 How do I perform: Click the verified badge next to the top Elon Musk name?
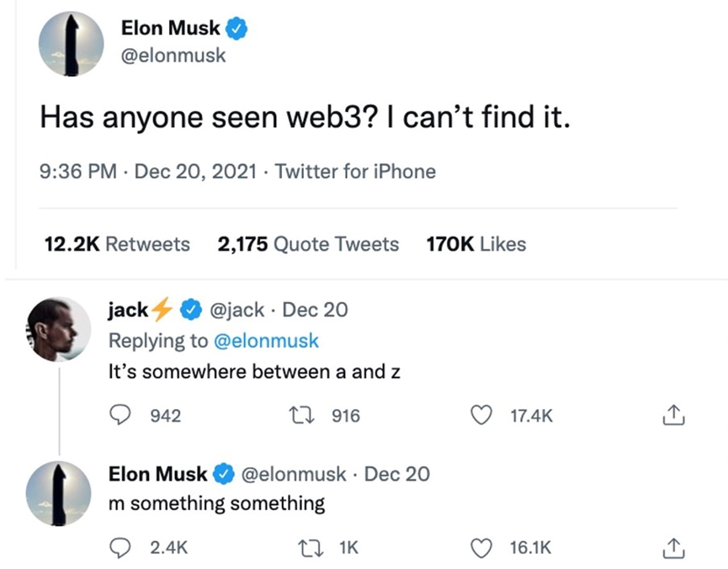point(236,28)
